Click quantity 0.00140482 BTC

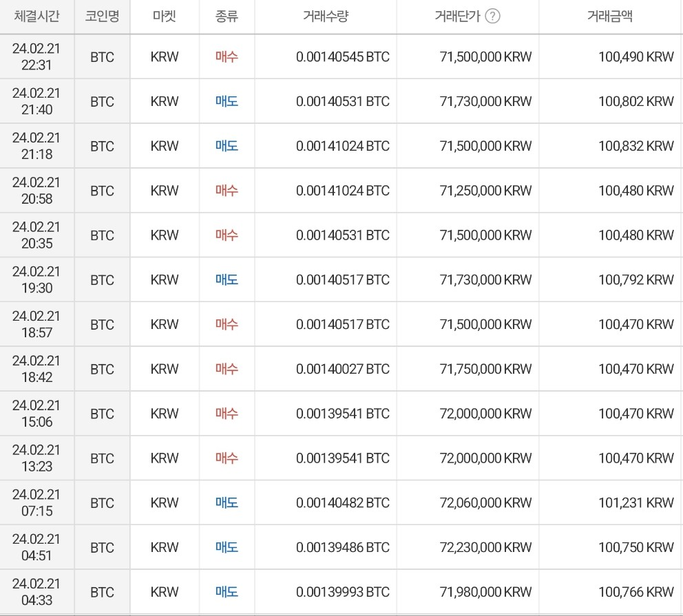point(342,503)
